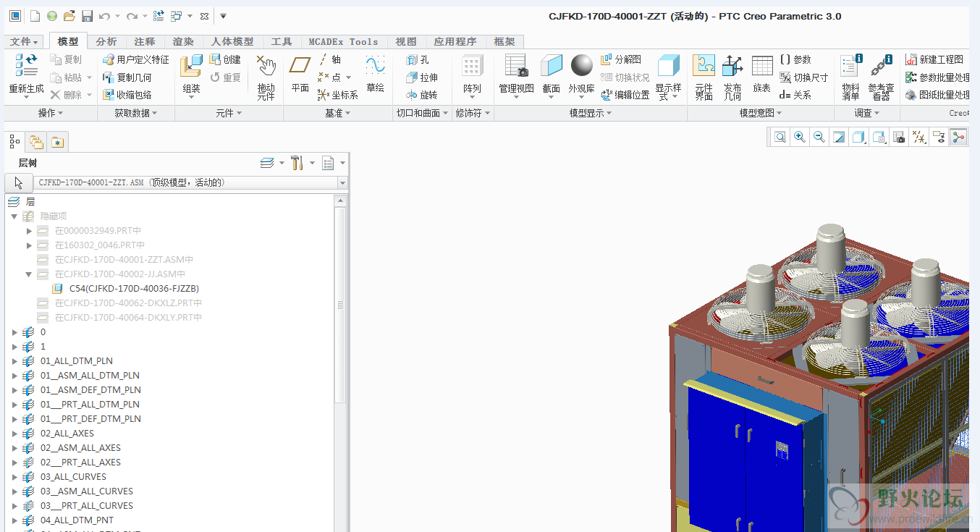
Task: Open the folder browser navigator tab
Action: (36, 142)
